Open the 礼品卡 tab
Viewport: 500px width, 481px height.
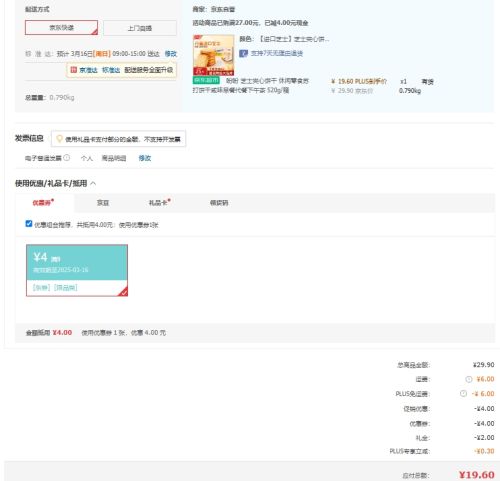159,203
